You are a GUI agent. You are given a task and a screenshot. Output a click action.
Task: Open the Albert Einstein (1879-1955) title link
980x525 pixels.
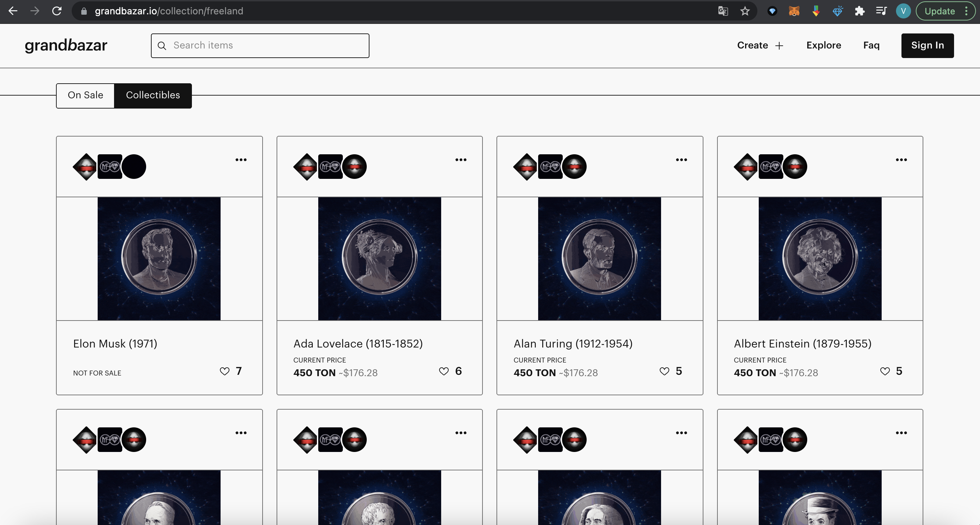click(x=802, y=344)
